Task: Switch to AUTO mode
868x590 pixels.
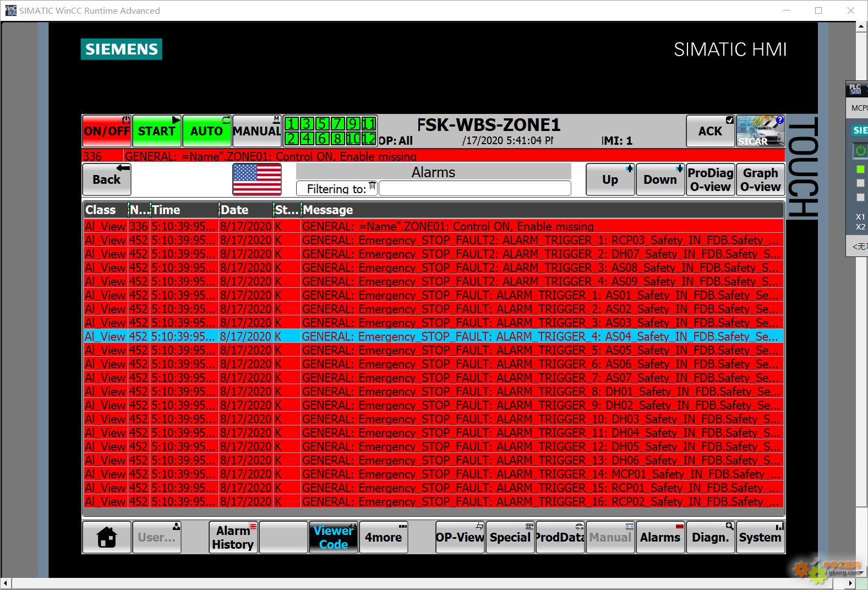Action: coord(206,131)
